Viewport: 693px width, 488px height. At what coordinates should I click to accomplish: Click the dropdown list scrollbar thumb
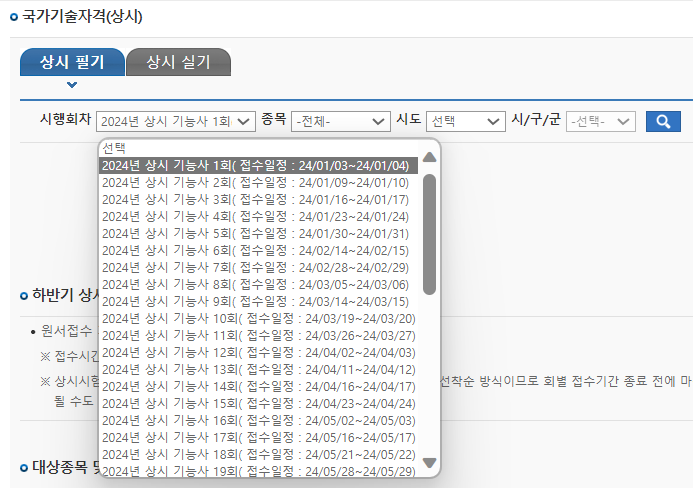pyautogui.click(x=430, y=234)
